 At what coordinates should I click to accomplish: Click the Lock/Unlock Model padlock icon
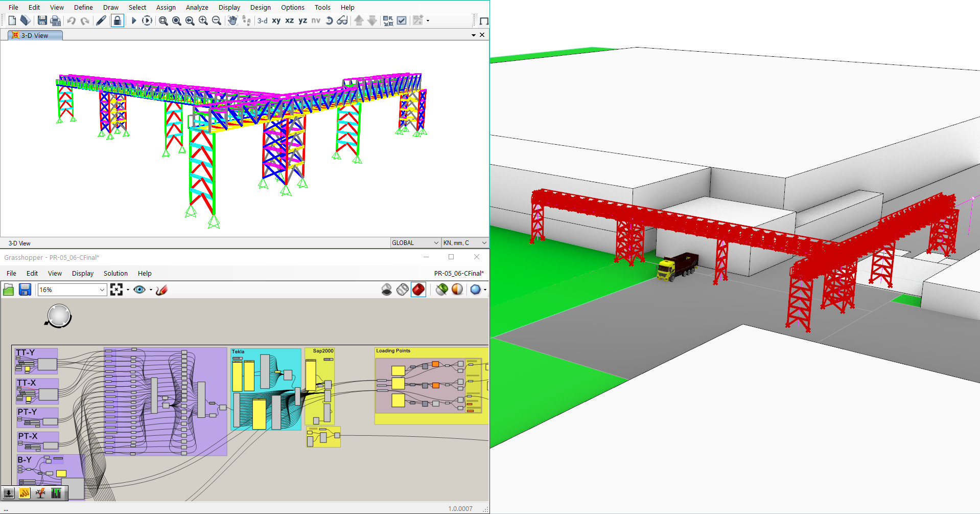(x=117, y=20)
